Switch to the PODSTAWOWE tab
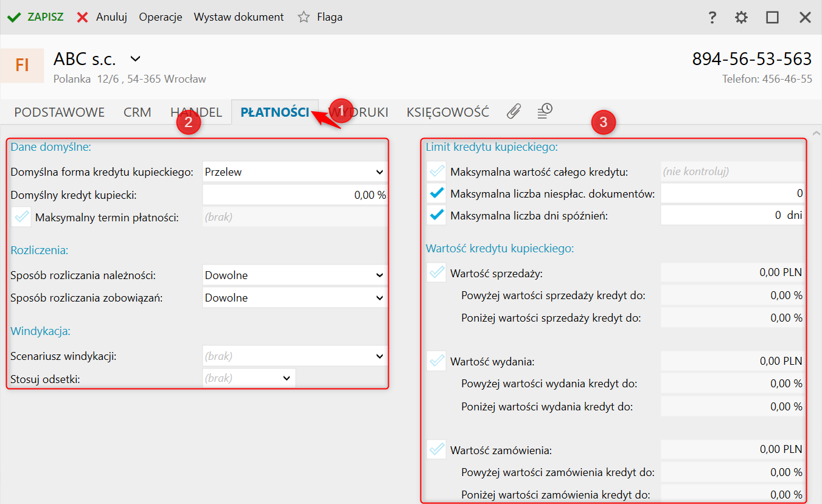822x504 pixels. [x=60, y=112]
